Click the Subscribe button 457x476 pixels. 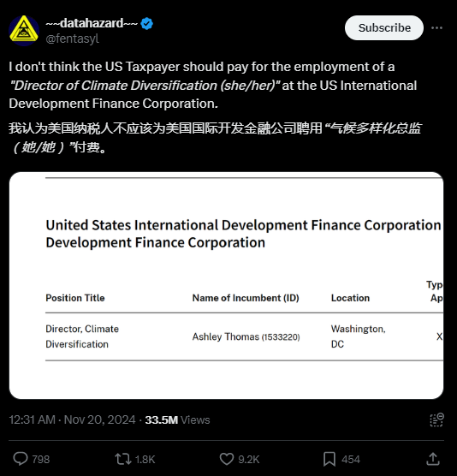tap(384, 28)
